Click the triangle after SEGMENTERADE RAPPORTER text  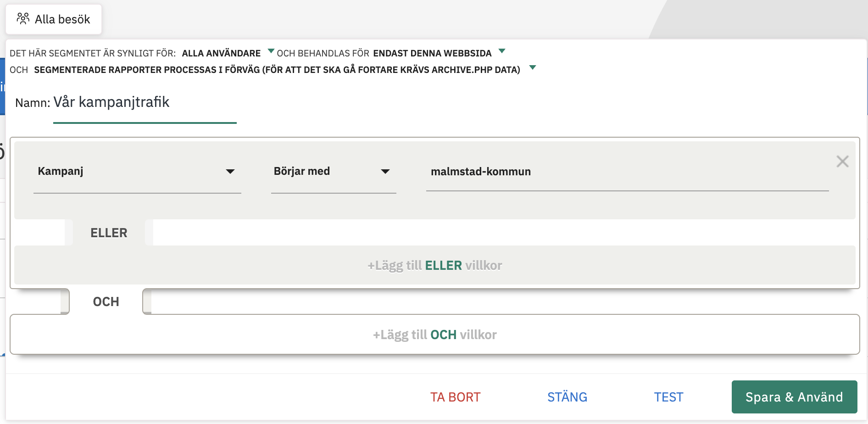click(x=533, y=67)
